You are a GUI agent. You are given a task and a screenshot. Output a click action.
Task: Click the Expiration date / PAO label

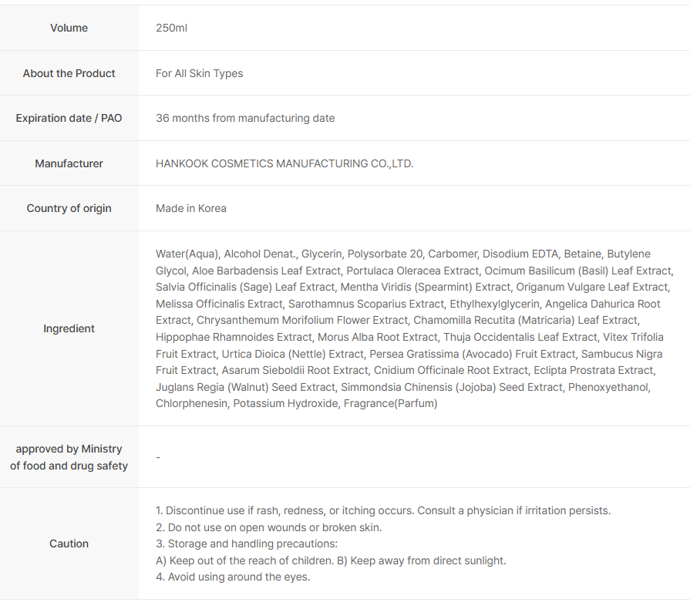coord(69,118)
